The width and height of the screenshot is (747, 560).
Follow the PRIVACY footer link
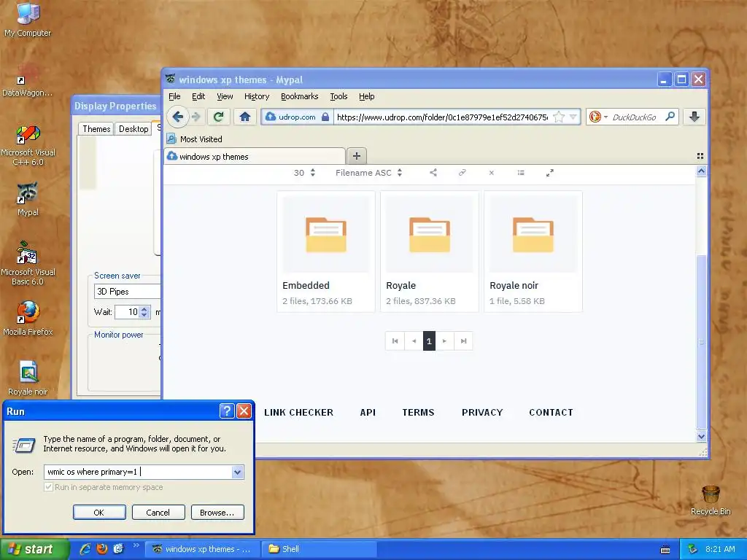click(x=482, y=413)
